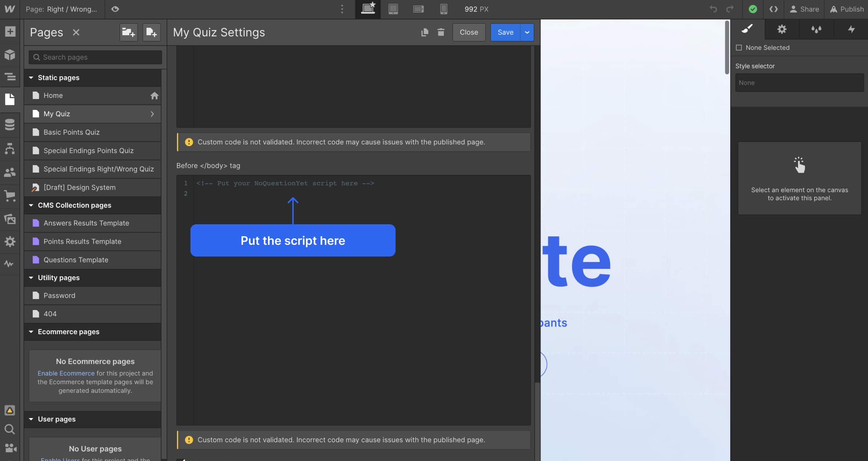Open the Webflow logo menu
868x461 pixels.
[10, 9]
